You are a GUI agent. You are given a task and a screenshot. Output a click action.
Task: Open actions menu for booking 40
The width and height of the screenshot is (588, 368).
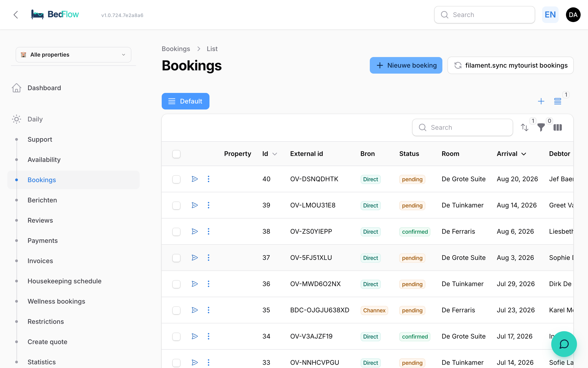(209, 179)
